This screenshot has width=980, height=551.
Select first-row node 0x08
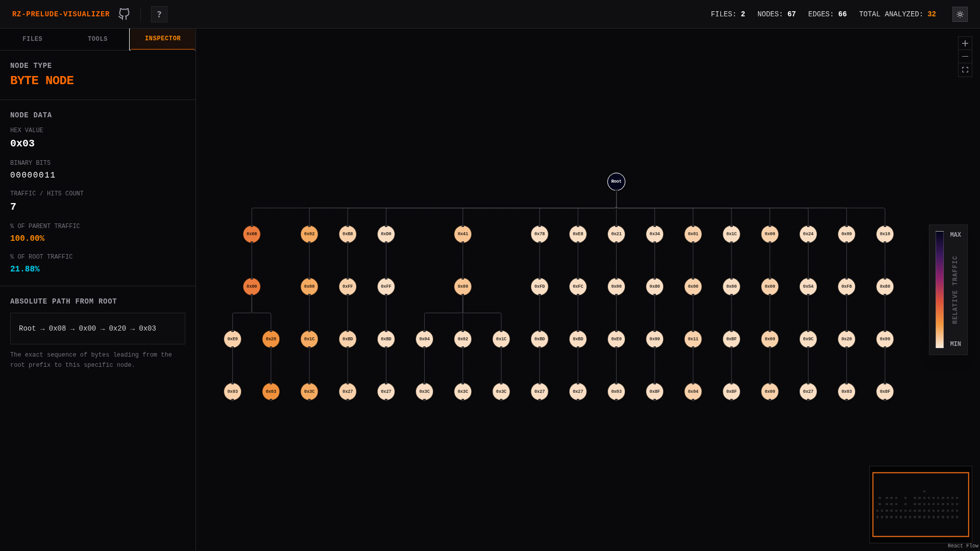(x=252, y=234)
